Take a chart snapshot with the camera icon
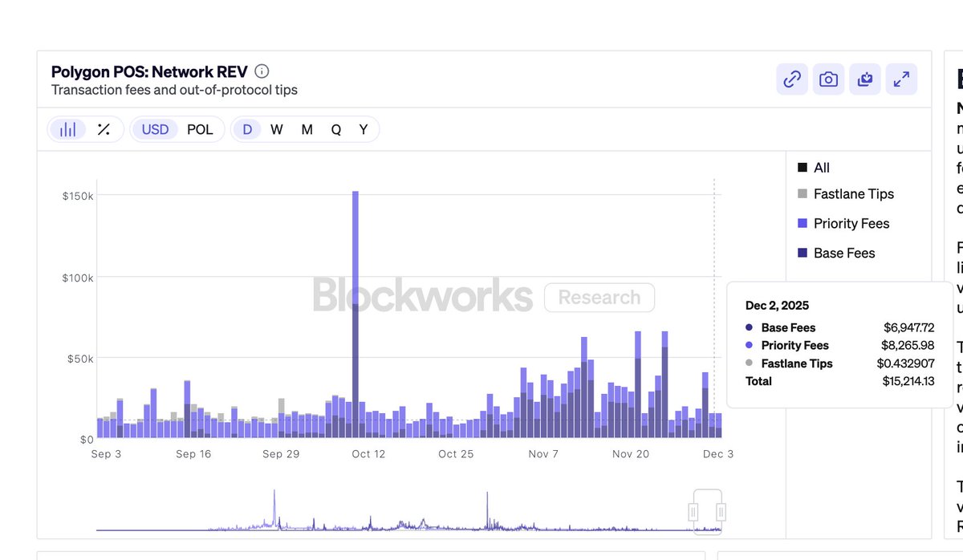This screenshot has width=963, height=560. coord(828,79)
